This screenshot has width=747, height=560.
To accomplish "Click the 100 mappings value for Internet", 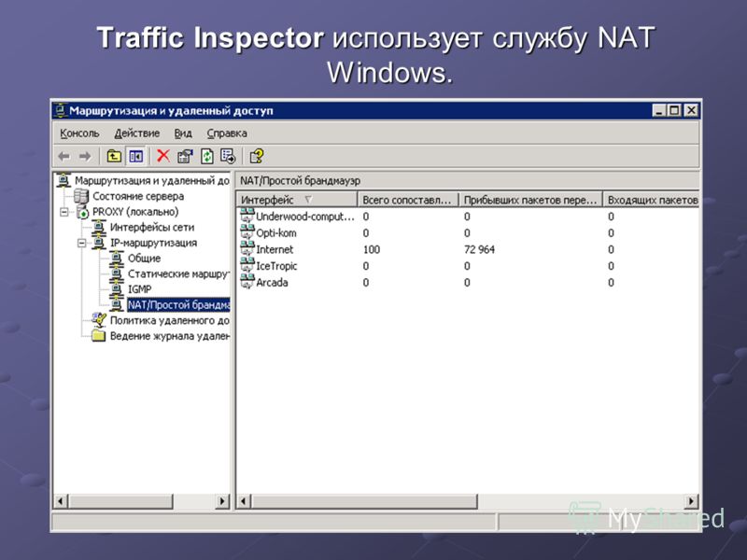I will click(371, 249).
